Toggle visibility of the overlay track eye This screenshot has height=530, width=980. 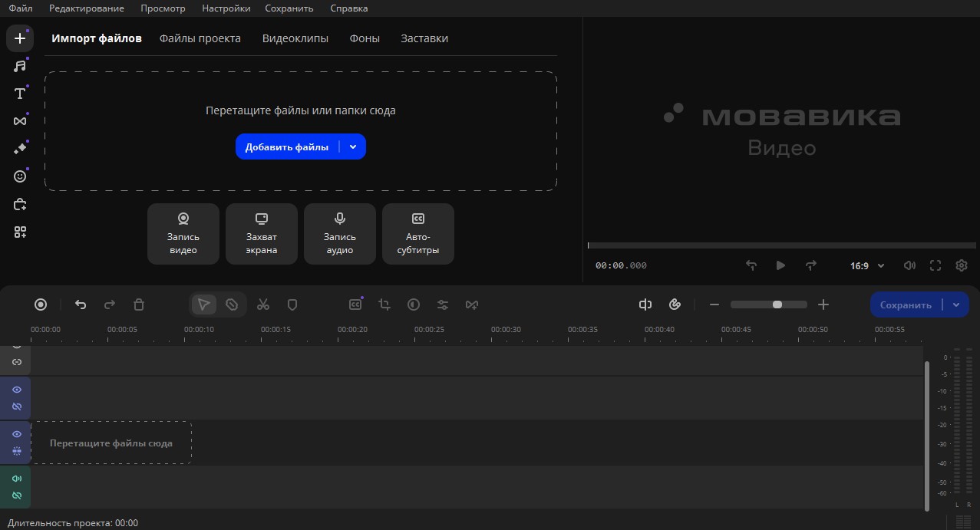point(17,390)
